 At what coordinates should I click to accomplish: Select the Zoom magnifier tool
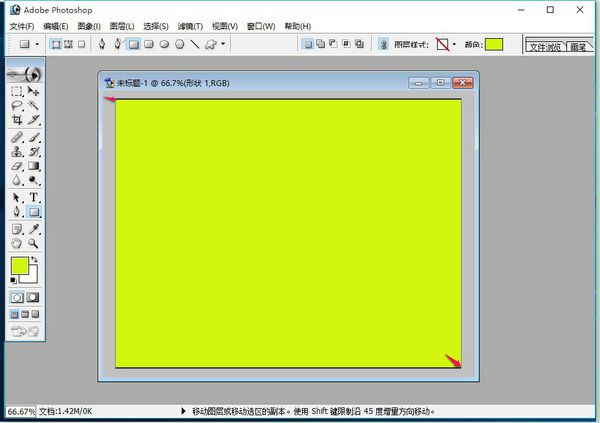34,243
